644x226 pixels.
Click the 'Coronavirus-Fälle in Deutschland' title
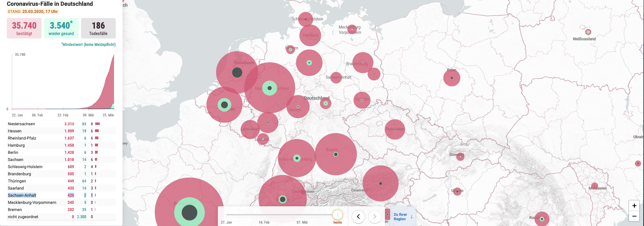(50, 4)
